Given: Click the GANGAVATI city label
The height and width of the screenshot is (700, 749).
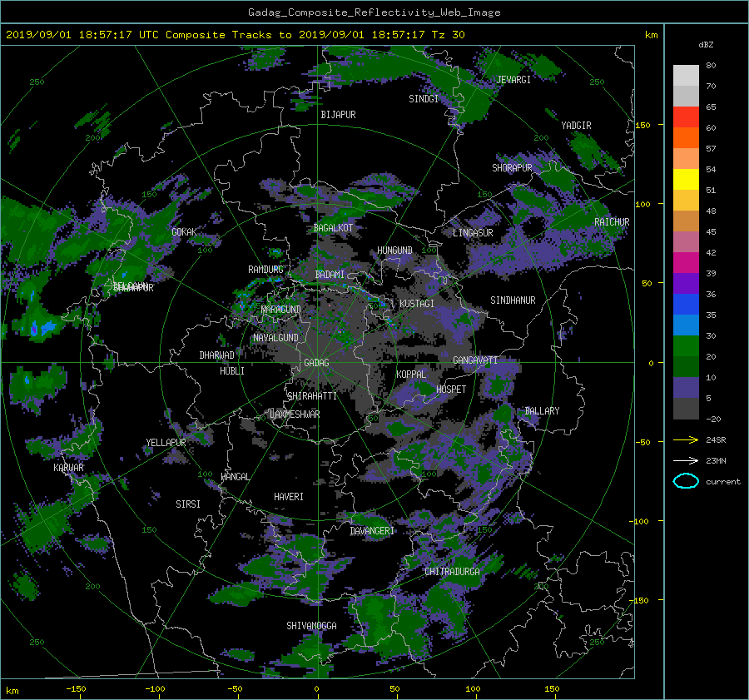Looking at the screenshot, I should 475,360.
